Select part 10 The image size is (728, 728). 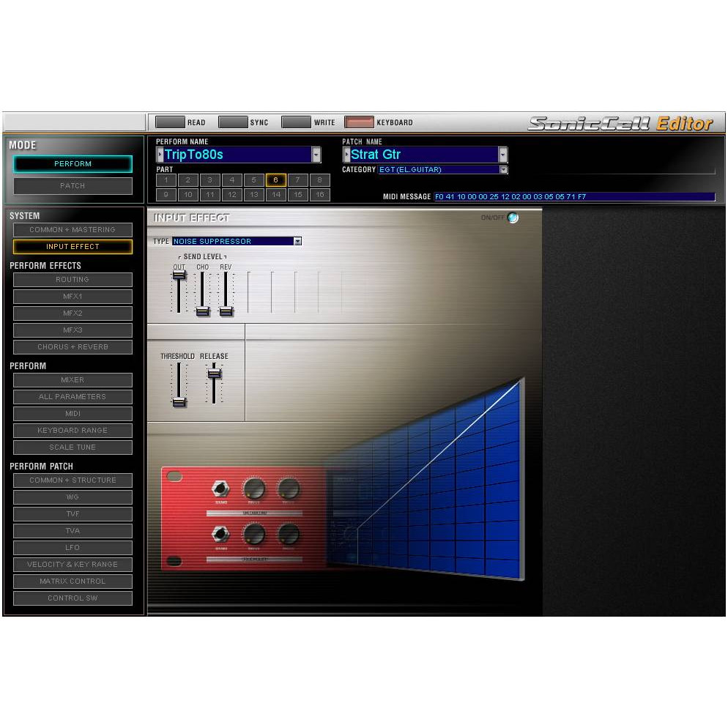[188, 195]
